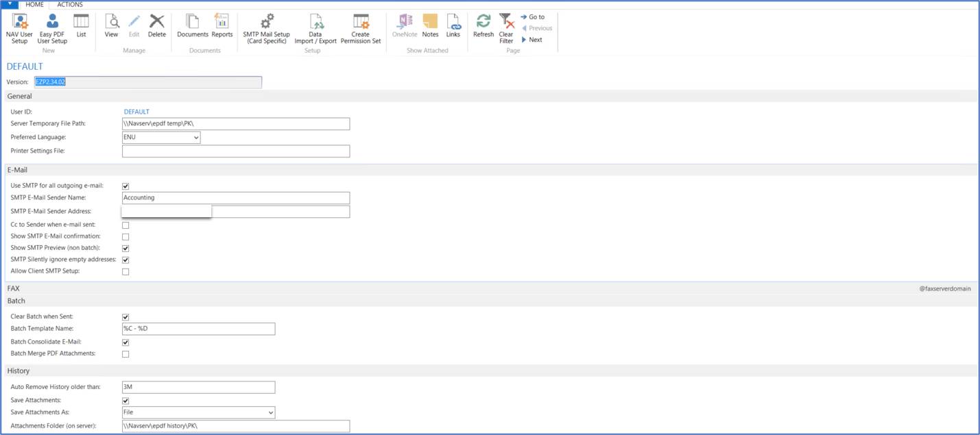Toggle Show SMTP Preview (non batch)
This screenshot has width=980, height=435.
point(126,249)
